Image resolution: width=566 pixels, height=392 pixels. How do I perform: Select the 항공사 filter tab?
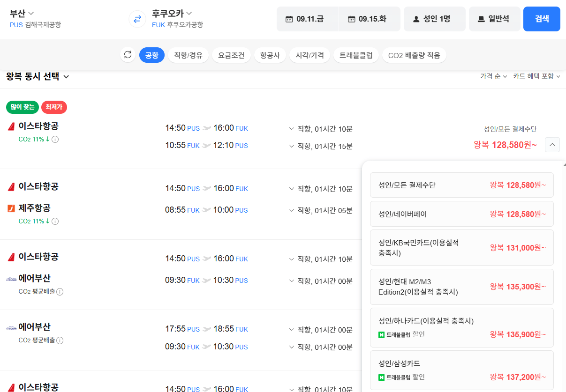270,55
